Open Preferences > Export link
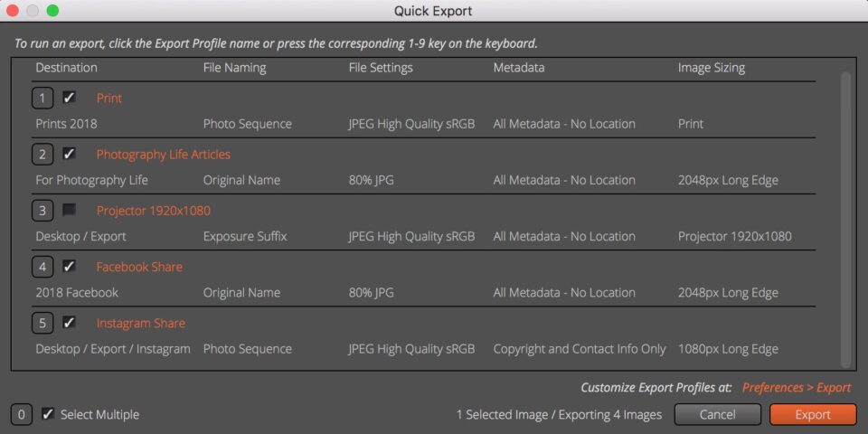Image resolution: width=868 pixels, height=434 pixels. 797,388
